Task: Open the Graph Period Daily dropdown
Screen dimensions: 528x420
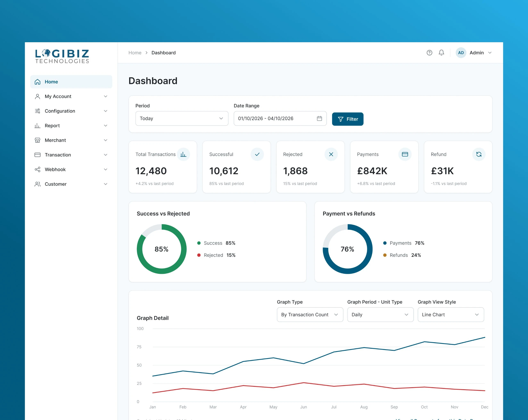Action: (x=380, y=315)
